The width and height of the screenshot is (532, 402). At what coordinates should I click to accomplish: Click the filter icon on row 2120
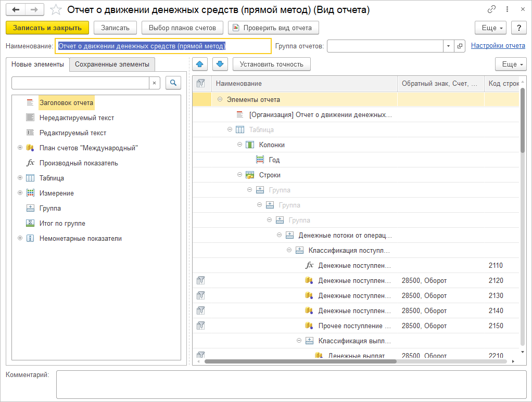[x=201, y=280]
